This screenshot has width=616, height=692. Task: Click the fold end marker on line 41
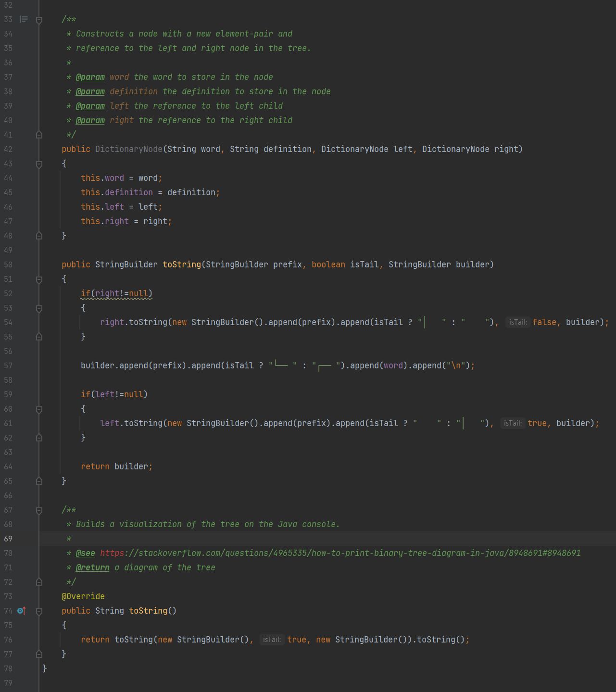point(39,135)
